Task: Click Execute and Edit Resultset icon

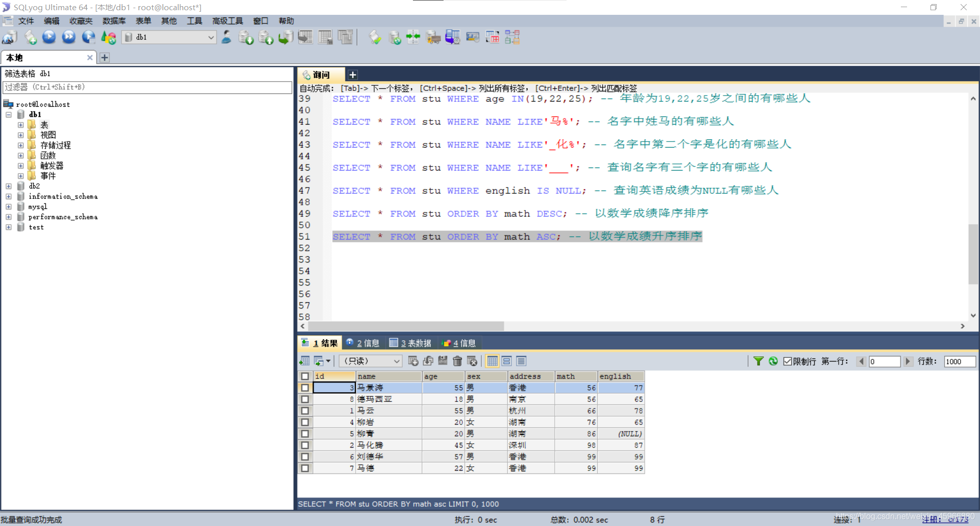Action: (88, 37)
